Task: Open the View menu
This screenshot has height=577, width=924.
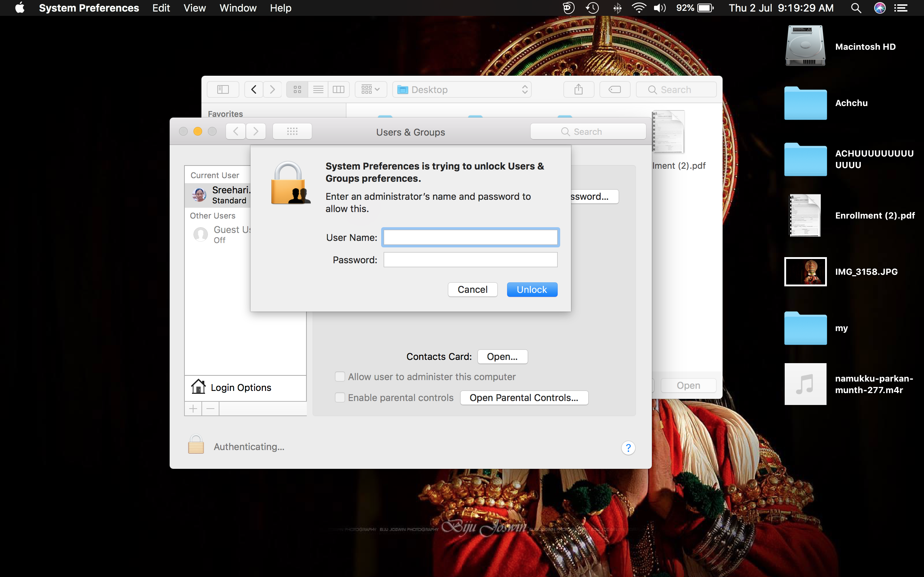Action: tap(194, 8)
